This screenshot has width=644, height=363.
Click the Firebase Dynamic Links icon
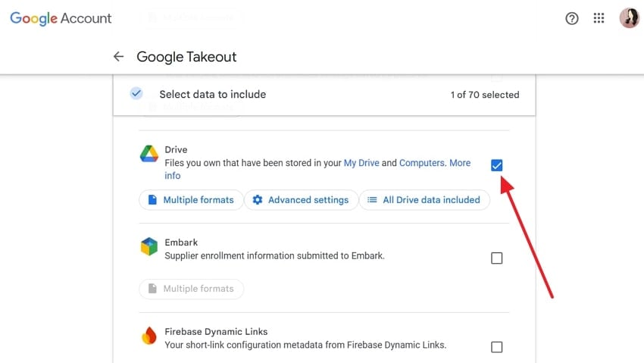149,336
